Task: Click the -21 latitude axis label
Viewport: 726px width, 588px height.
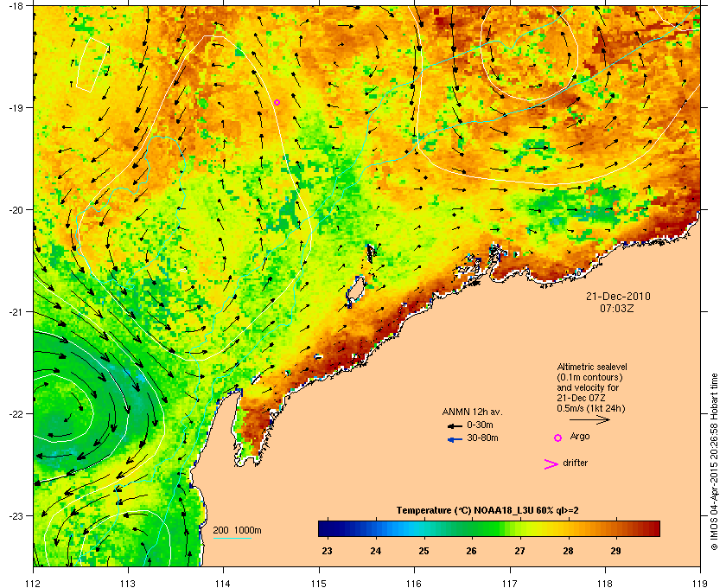Action: (17, 312)
